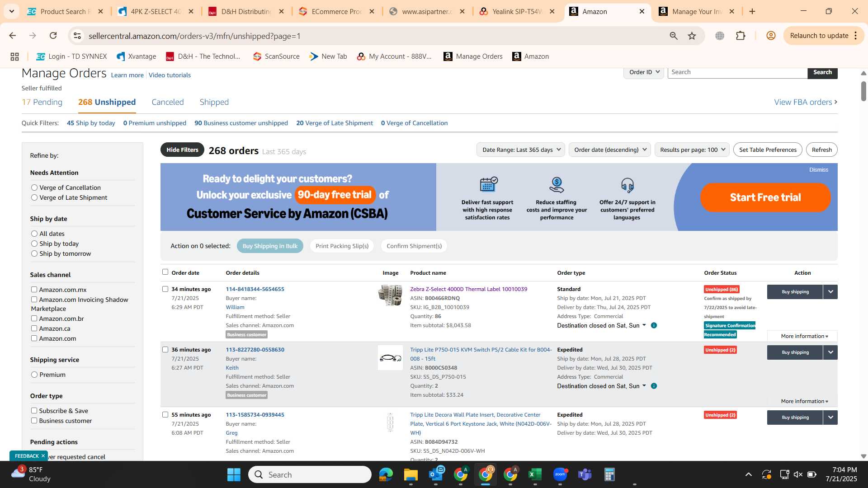Open Microsoft Edge from the taskbar
868x488 pixels.
386,474
